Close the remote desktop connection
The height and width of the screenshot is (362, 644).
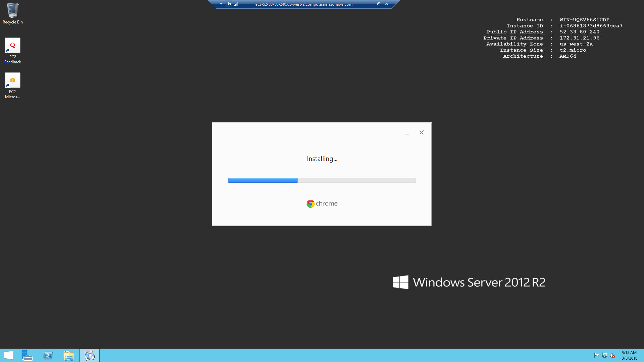click(x=387, y=4)
